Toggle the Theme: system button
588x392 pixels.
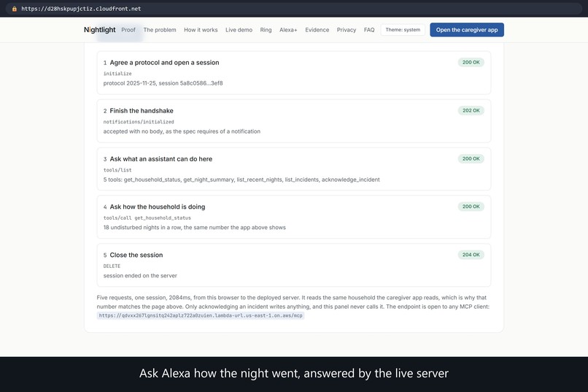pos(403,30)
